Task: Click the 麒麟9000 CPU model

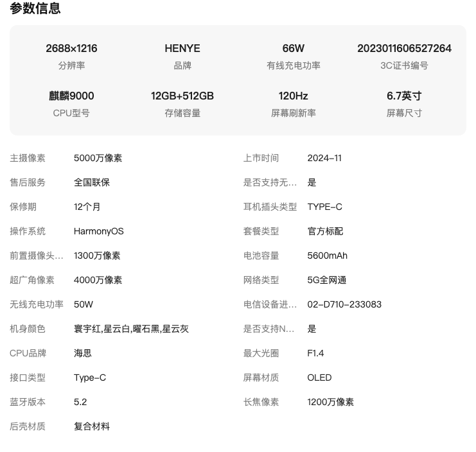Action: click(x=71, y=96)
